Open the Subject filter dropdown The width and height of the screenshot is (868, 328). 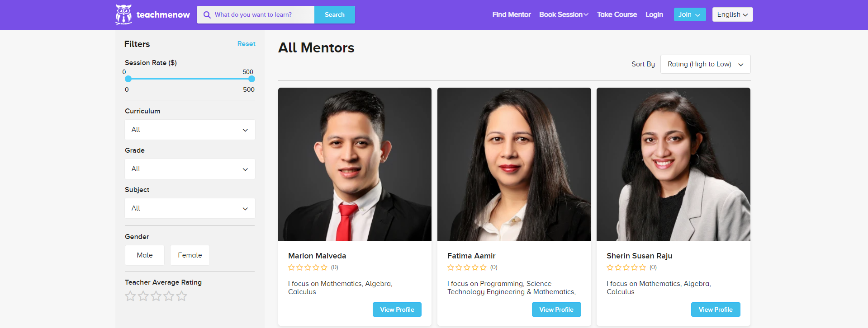[x=190, y=208]
